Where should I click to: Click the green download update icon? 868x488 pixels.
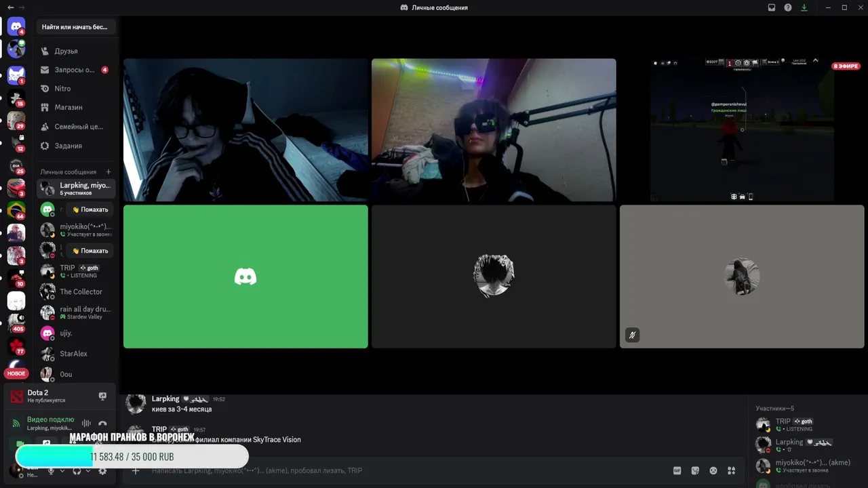tap(804, 7)
